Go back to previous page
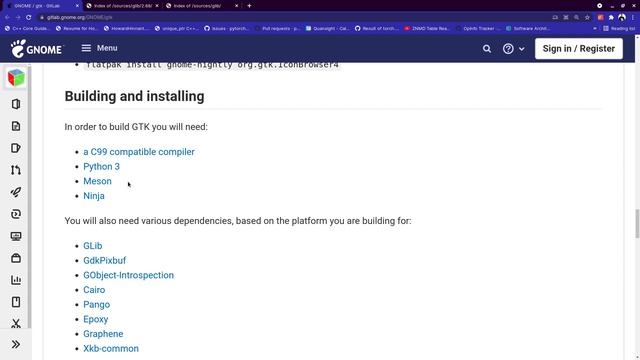Viewport: 640px width, 360px height. (x=7, y=17)
